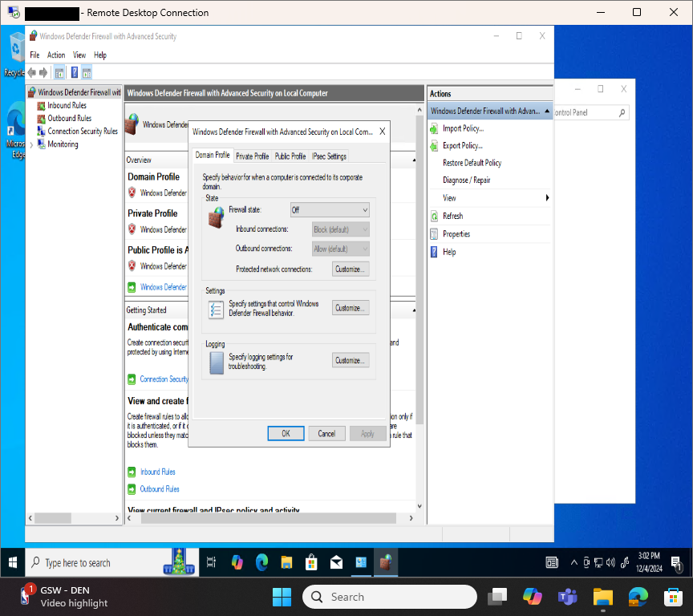Click Import Policy in Actions pane

463,128
